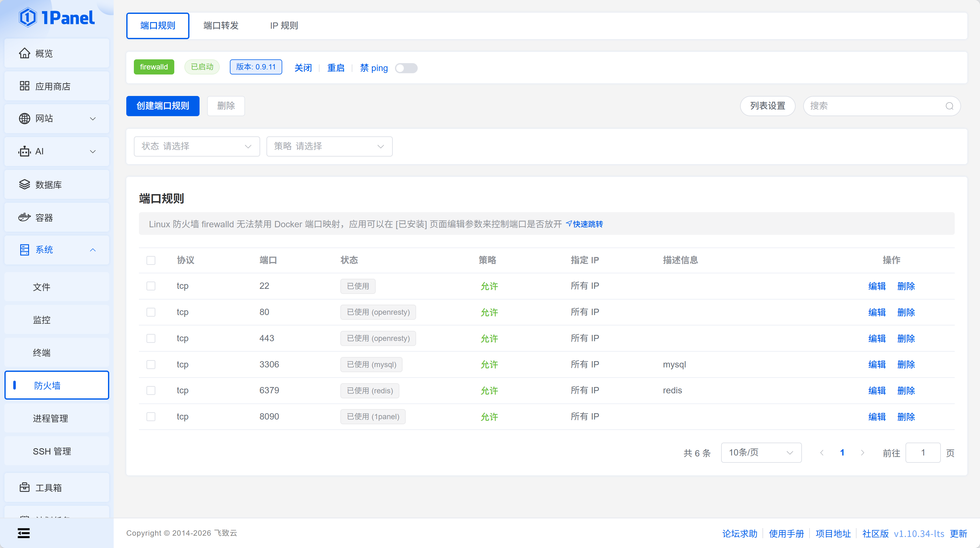Click the create port rule button
Screen dimensions: 980x548
coord(163,106)
